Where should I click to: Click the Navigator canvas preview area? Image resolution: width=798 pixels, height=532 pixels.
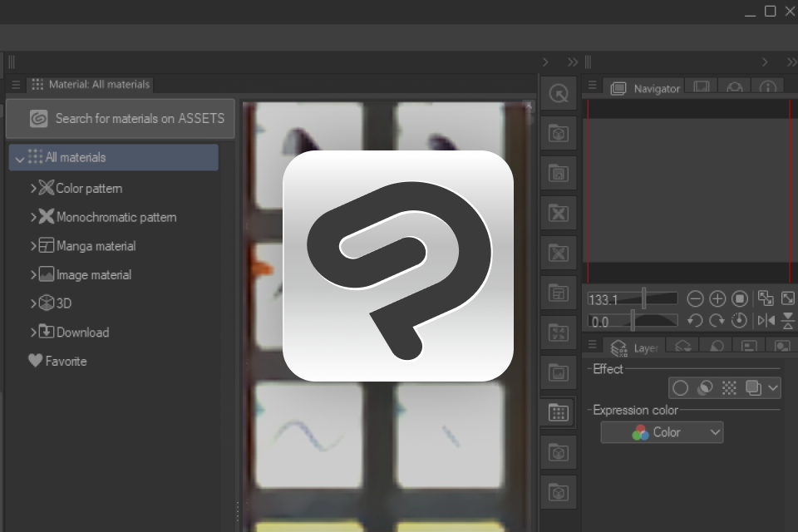(x=688, y=190)
